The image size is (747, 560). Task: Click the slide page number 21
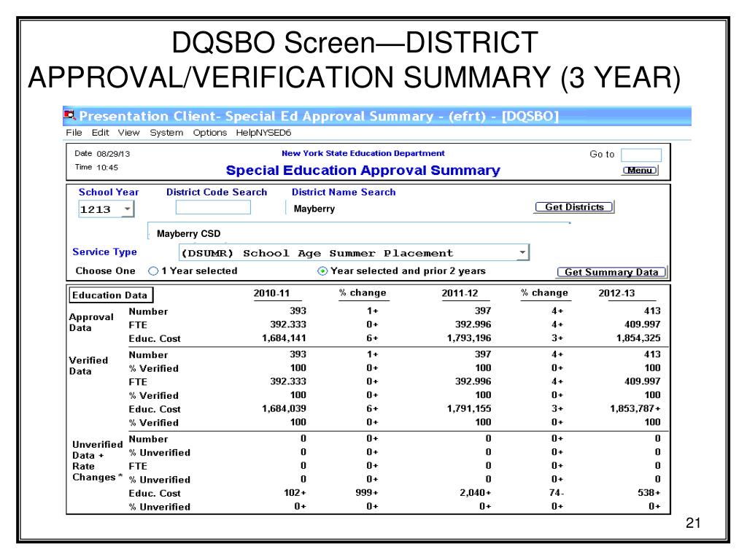point(693,523)
